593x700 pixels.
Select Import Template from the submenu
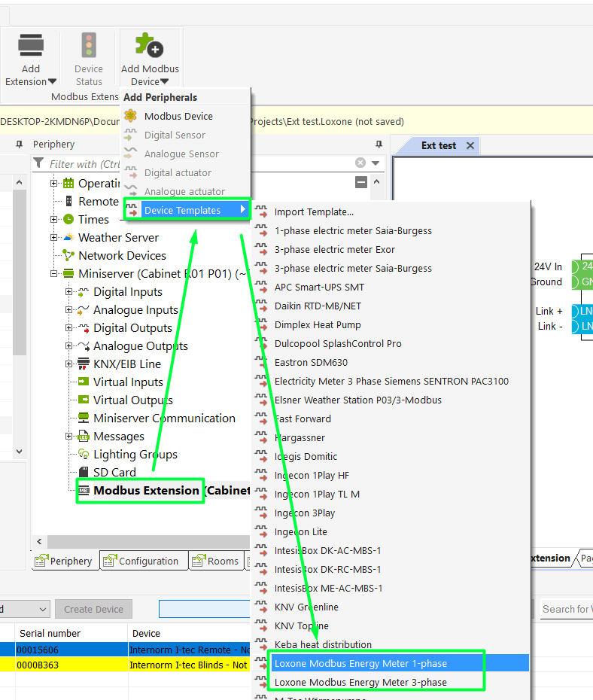click(314, 212)
